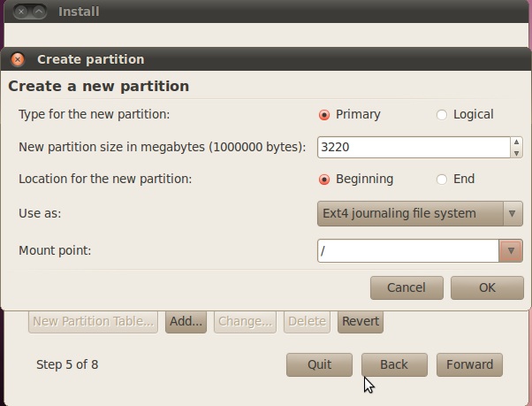Choose End as partition location
Viewport: 532px width, 406px height.
pyautogui.click(x=442, y=179)
